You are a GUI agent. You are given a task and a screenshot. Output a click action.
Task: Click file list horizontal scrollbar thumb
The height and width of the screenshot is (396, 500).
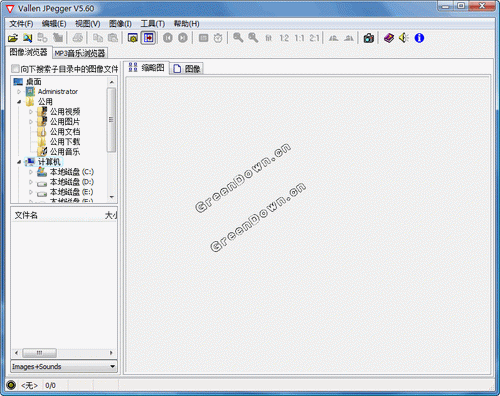(39, 353)
